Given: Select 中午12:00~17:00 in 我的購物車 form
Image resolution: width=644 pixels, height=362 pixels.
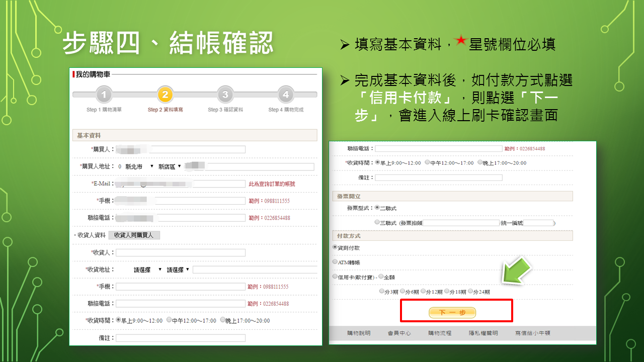Looking at the screenshot, I should point(170,320).
